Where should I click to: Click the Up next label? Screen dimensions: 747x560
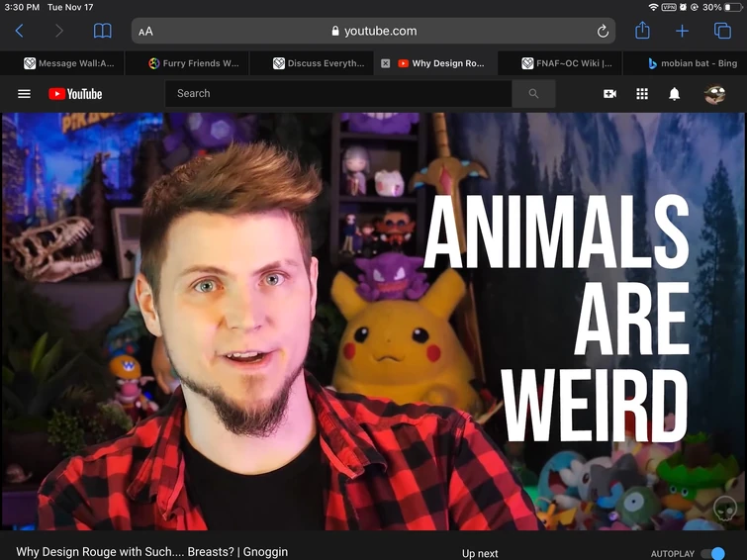tap(480, 553)
